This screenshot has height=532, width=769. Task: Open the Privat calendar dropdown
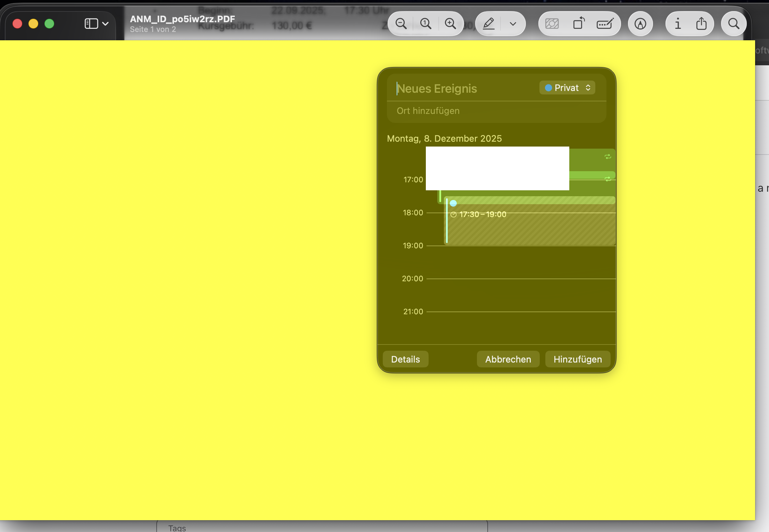pos(567,88)
